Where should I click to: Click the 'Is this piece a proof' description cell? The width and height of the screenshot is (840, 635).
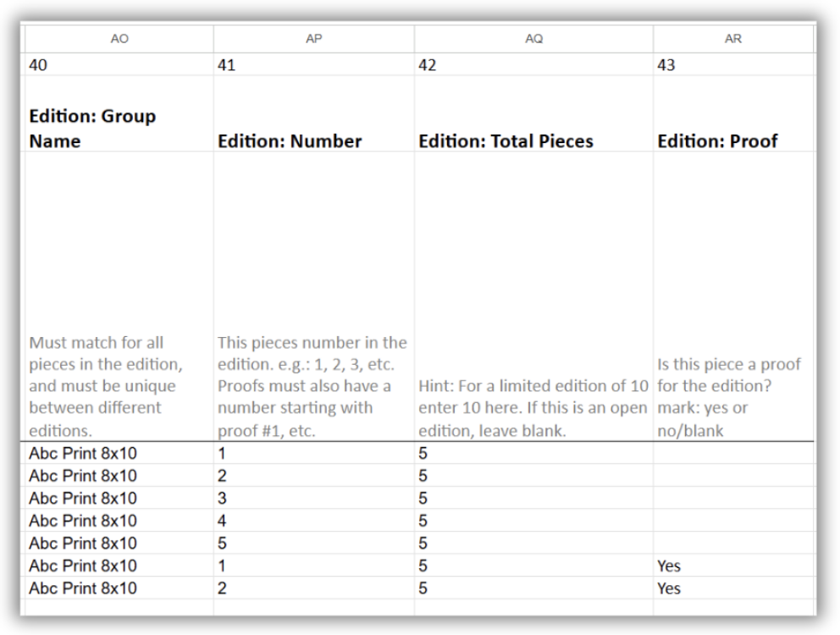point(732,296)
